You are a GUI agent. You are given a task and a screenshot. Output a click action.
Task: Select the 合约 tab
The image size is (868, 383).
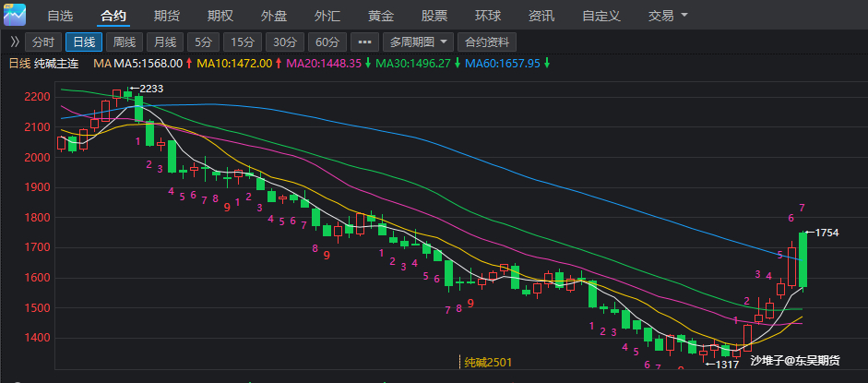click(113, 16)
